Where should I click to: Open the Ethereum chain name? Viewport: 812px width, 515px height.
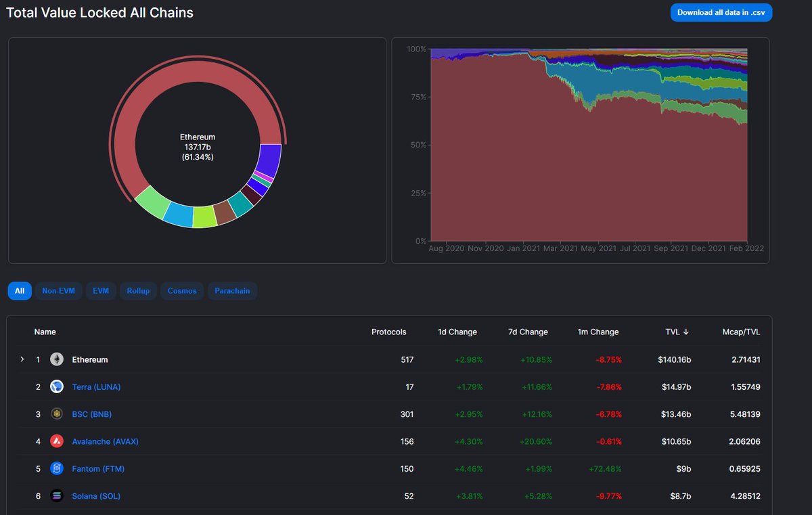[x=90, y=359]
